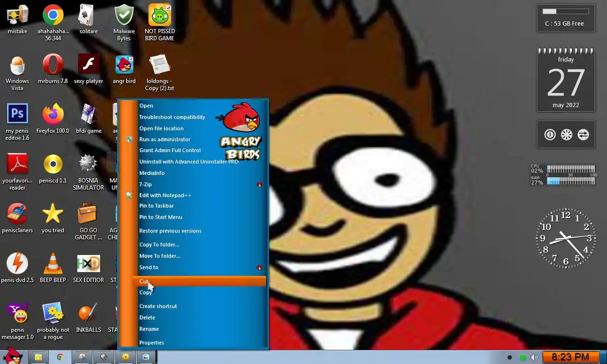Click the highlighted Cut entry
The image size is (607, 364).
click(x=200, y=282)
